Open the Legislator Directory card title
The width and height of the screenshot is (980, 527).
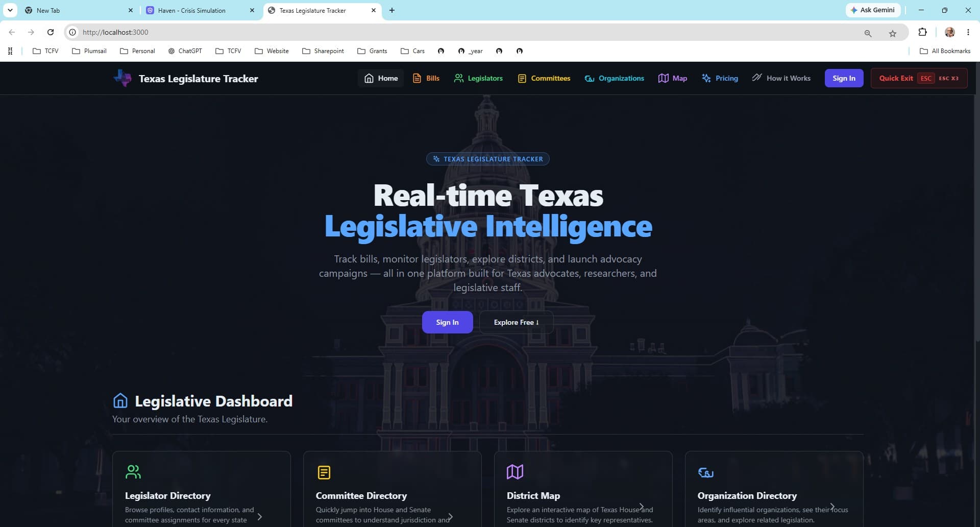167,495
